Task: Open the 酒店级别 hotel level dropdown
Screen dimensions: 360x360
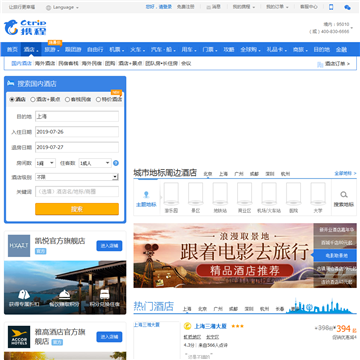Action: pos(77,177)
